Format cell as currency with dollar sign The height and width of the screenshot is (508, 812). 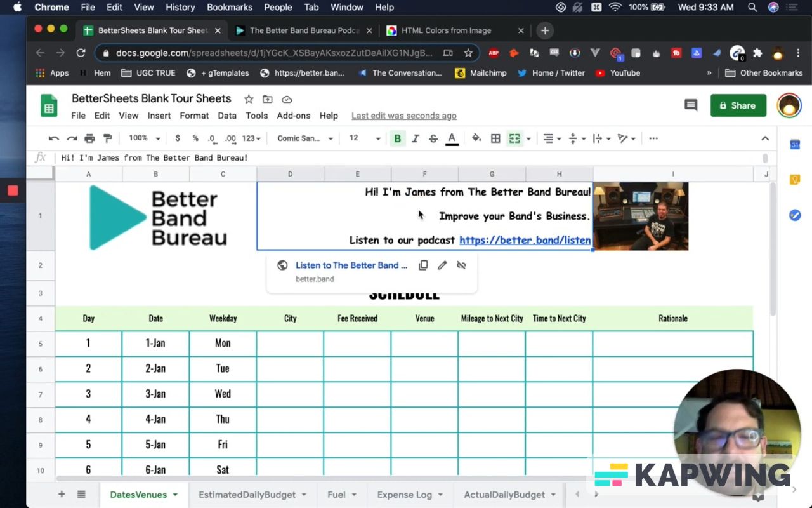pos(178,138)
